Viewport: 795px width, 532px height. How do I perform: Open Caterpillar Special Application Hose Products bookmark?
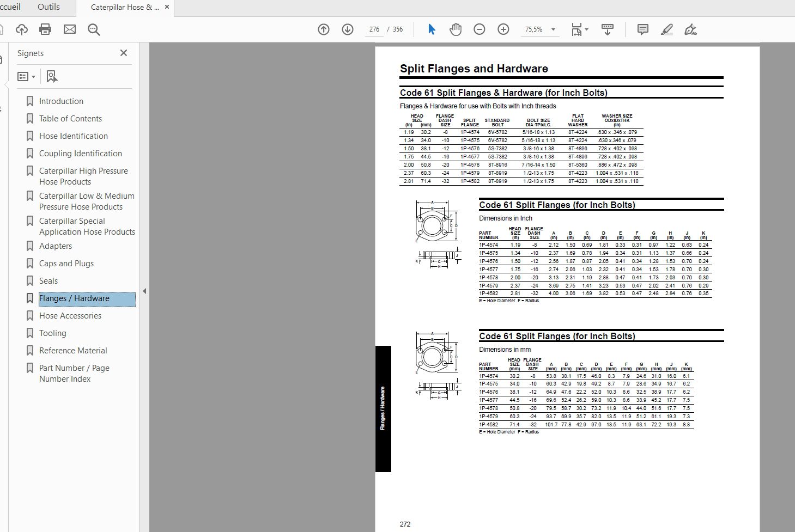[x=87, y=227]
